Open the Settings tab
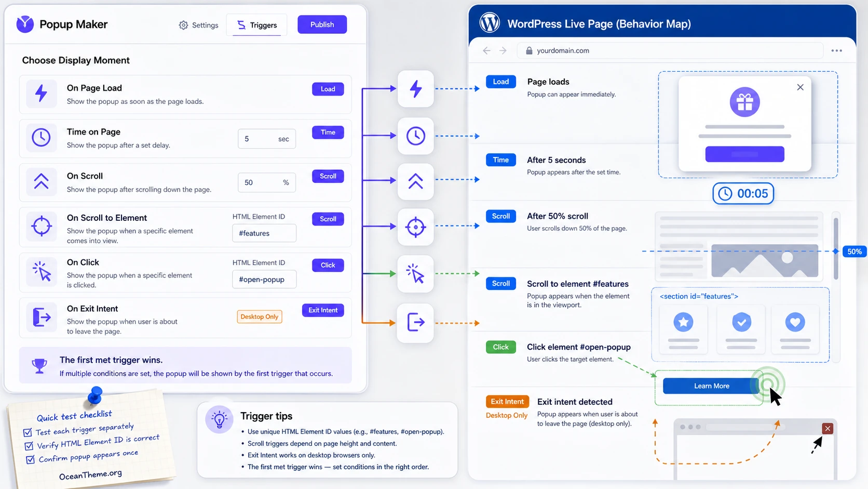Screen dimensions: 868x489 coord(199,25)
